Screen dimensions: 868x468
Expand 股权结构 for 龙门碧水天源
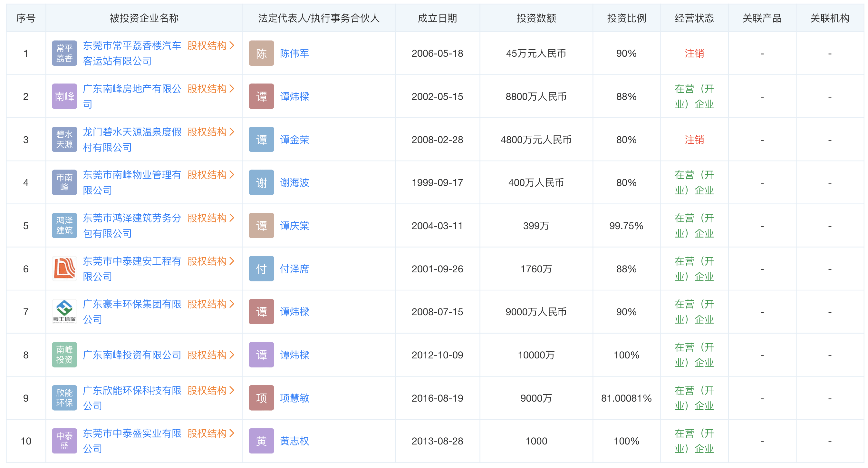point(211,132)
